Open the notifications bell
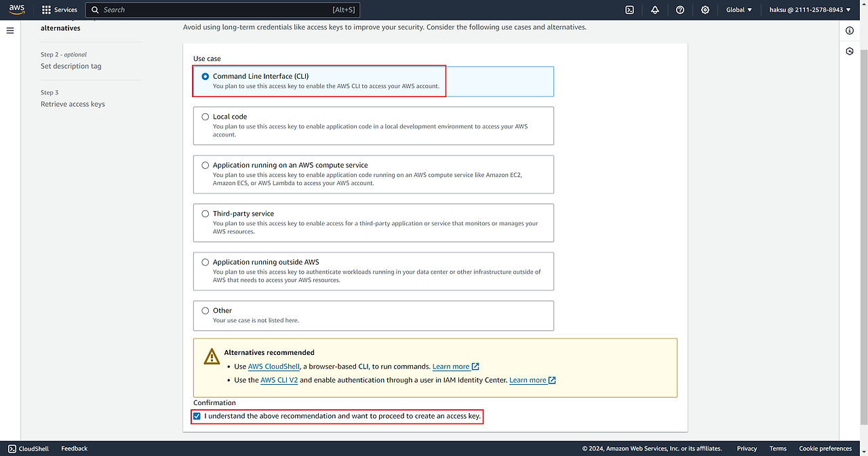 654,10
